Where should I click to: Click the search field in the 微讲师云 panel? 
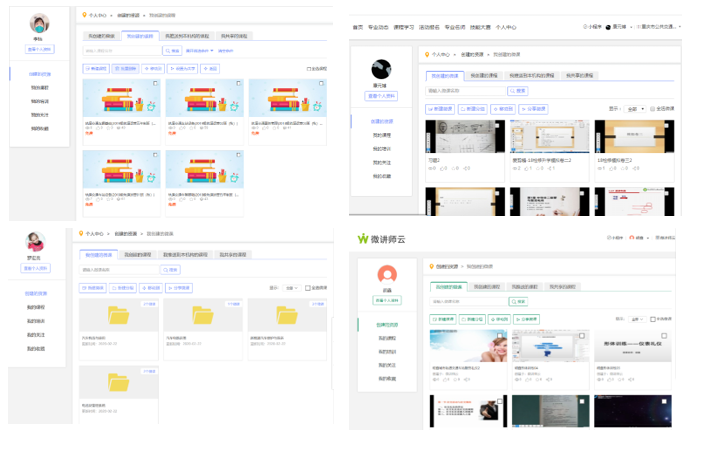(x=469, y=302)
